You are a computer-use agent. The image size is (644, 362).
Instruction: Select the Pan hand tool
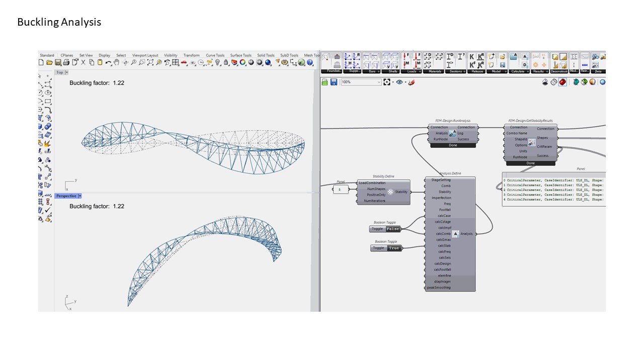(117, 62)
